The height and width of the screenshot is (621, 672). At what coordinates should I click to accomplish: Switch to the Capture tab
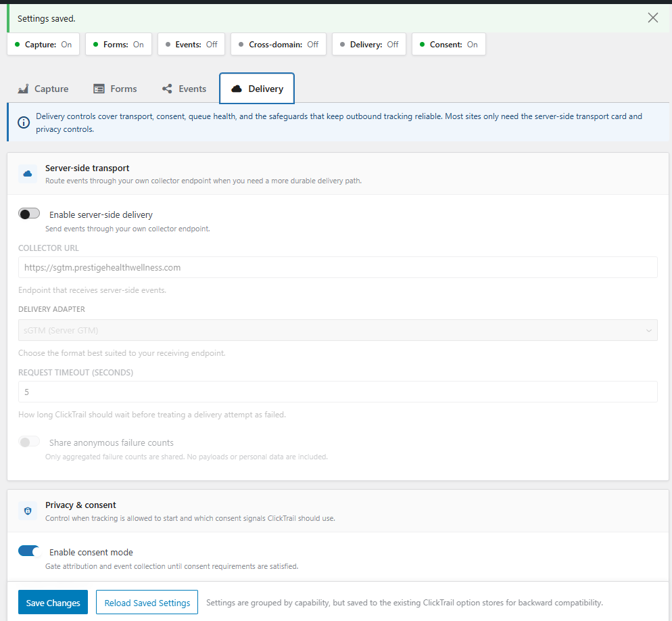[x=43, y=88]
